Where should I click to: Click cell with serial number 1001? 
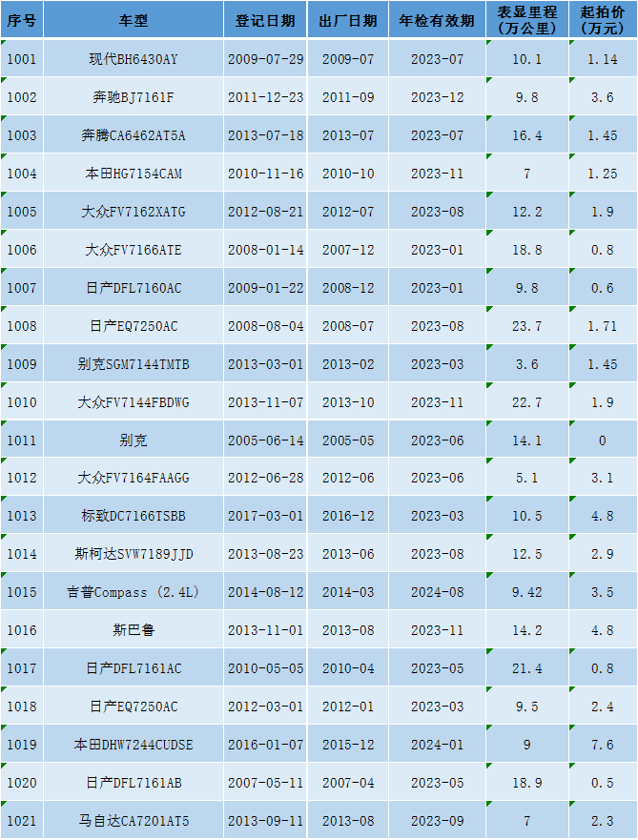click(22, 58)
